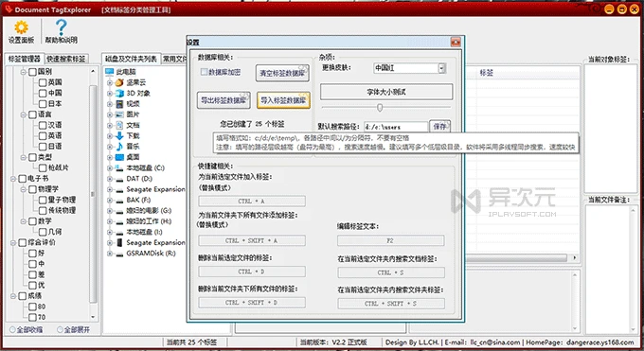Click the F2 shortcut field
644x351 pixels.
(x=390, y=240)
